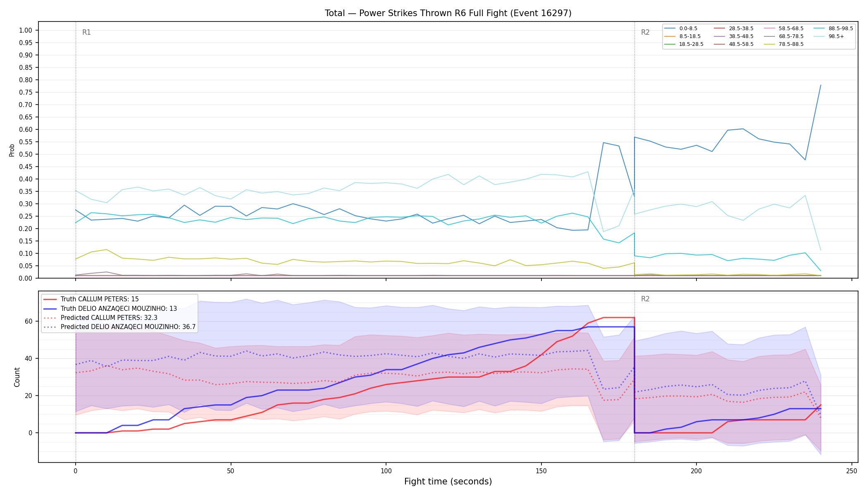Click the chart title mentioning Event 16297

click(448, 13)
